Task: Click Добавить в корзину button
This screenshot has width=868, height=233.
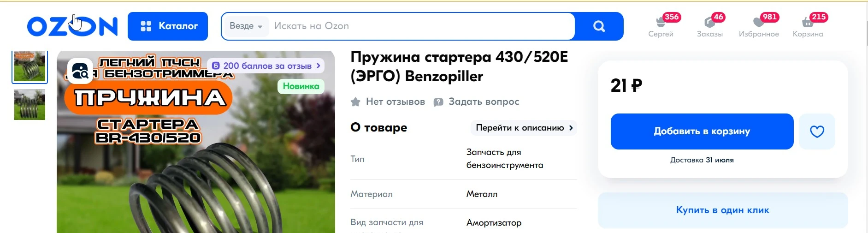Action: (x=702, y=131)
